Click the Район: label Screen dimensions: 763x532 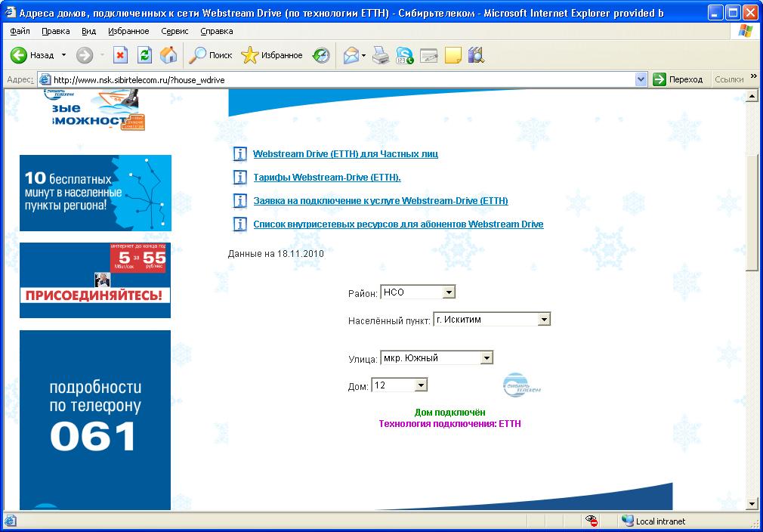[363, 293]
